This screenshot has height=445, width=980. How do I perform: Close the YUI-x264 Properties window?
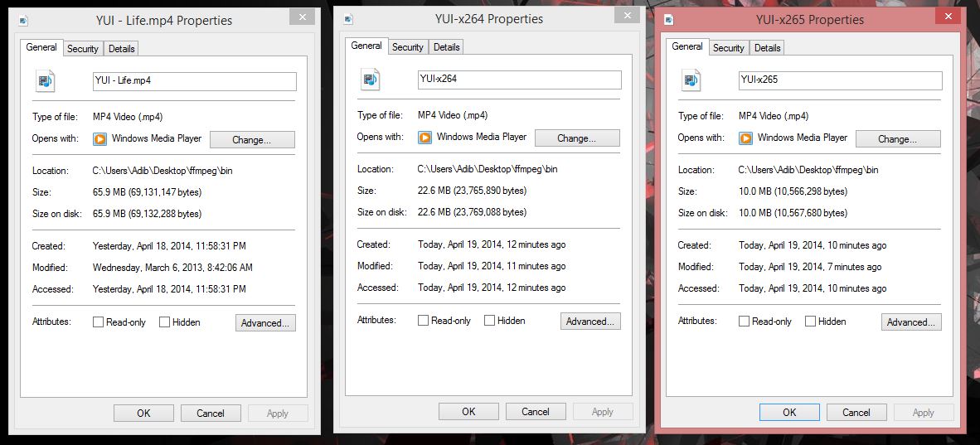click(627, 15)
